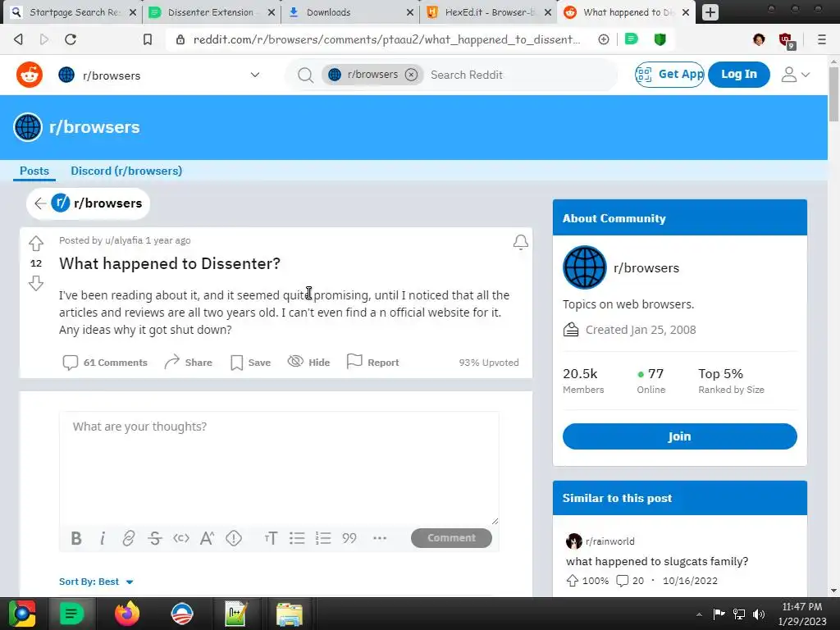Change Sort By: Best dropdown

(x=96, y=582)
